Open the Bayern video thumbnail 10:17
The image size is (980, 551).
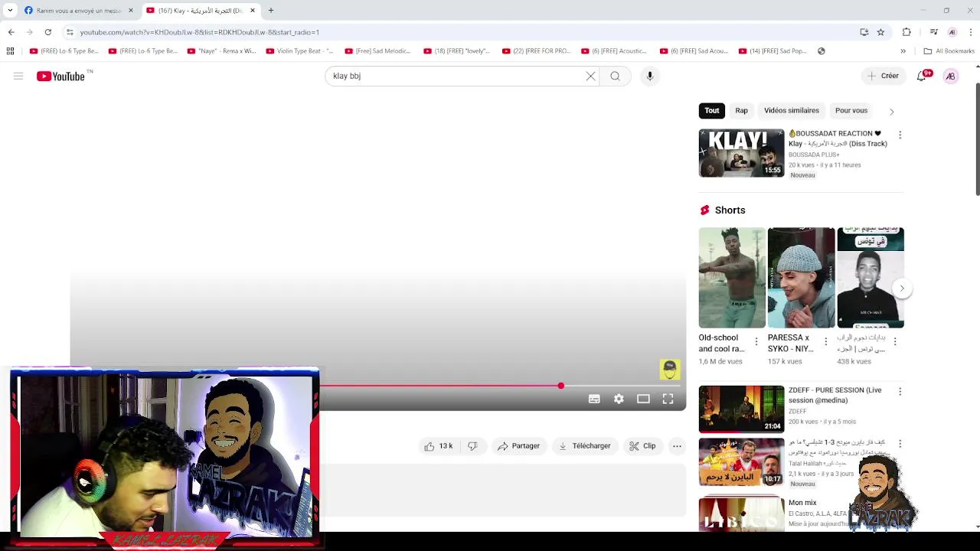tap(741, 461)
